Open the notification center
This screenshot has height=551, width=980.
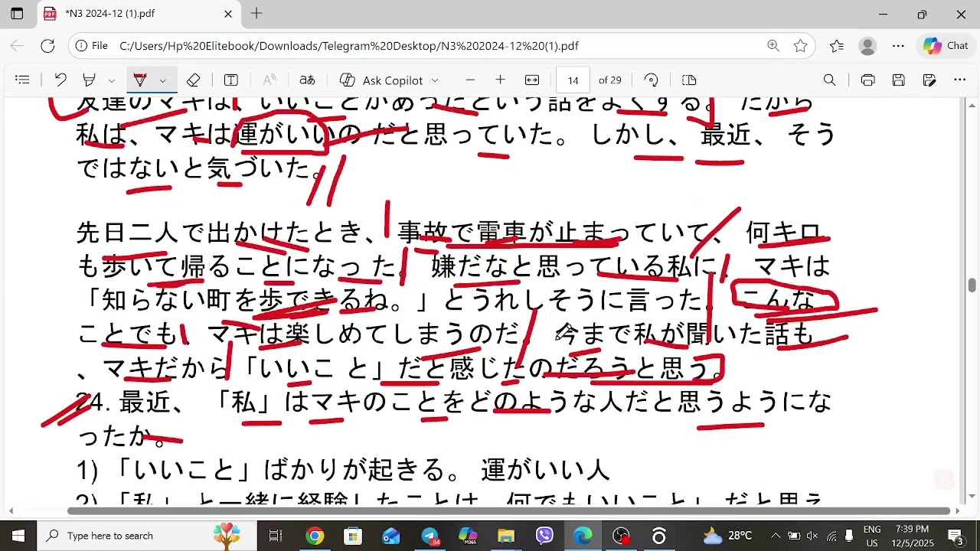955,536
